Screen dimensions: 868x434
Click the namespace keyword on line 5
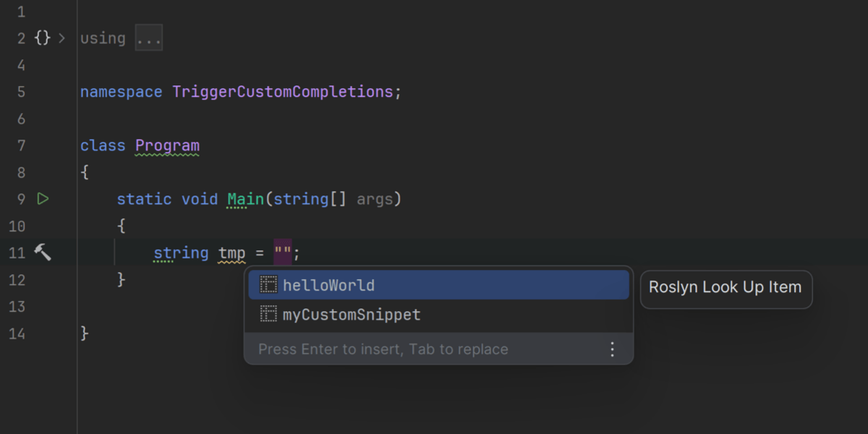click(x=121, y=92)
